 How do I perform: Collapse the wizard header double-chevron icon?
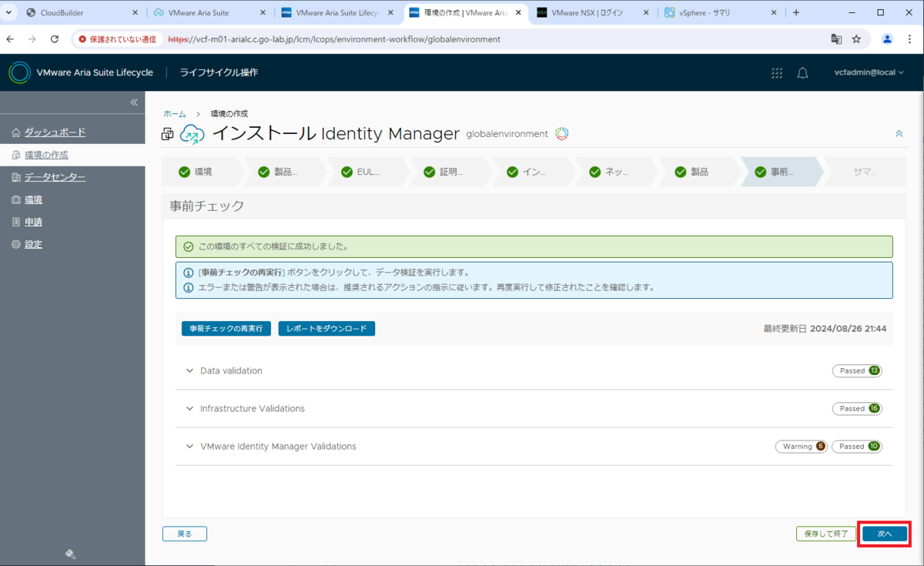(x=899, y=134)
